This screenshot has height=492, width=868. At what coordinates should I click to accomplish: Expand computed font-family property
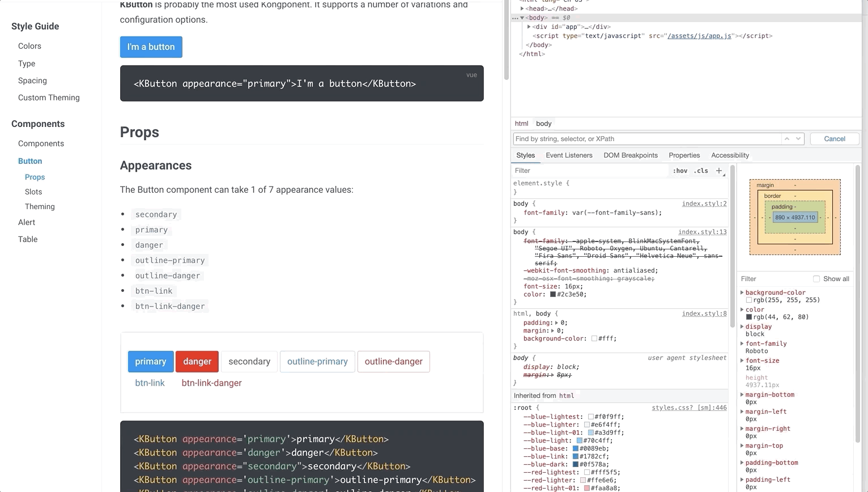coord(742,343)
